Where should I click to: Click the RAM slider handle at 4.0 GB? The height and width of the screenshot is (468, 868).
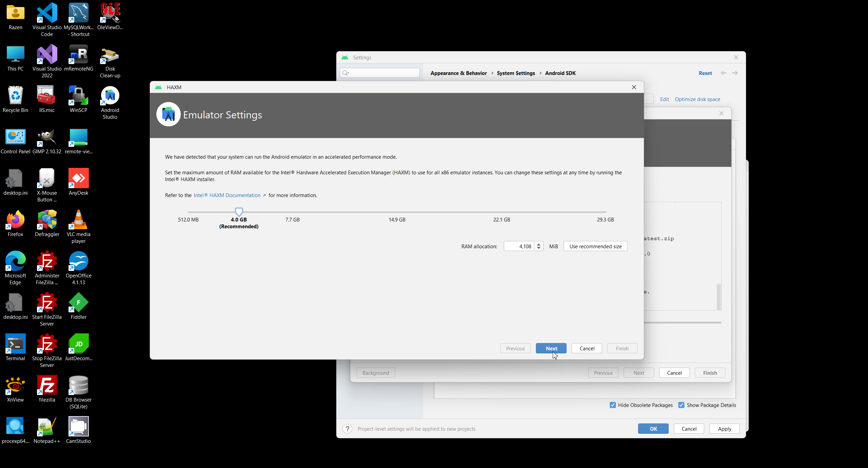(x=239, y=212)
